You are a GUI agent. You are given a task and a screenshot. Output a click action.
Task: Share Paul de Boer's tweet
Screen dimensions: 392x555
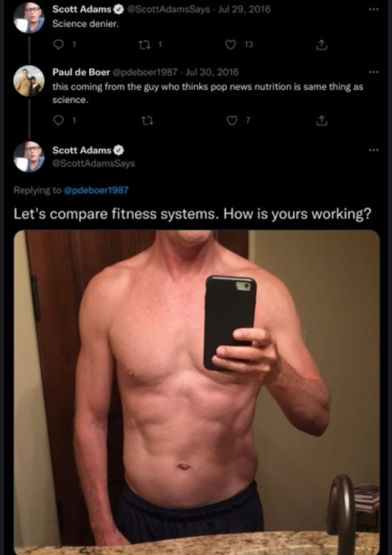[321, 120]
